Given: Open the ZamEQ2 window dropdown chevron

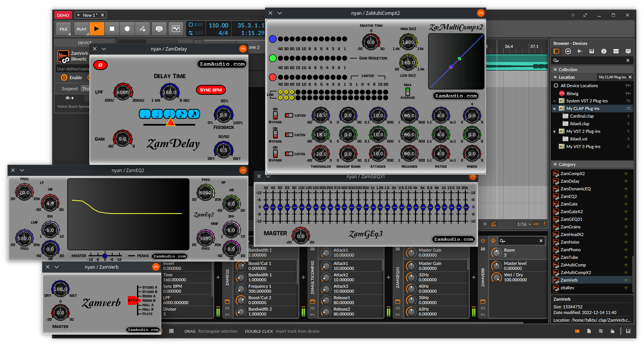Looking at the screenshot, I should pos(22,170).
